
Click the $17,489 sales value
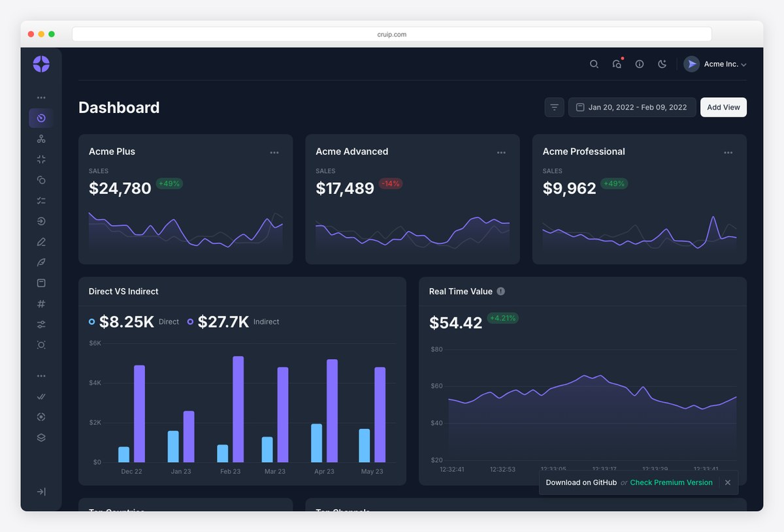[345, 189]
